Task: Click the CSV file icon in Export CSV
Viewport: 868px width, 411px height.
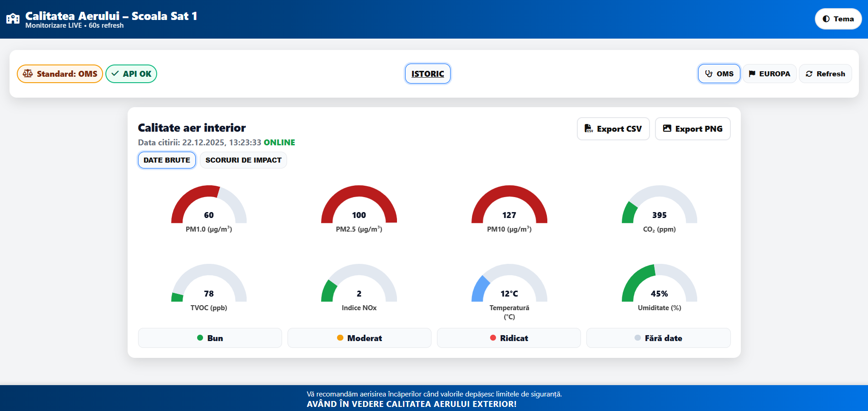Action: [x=589, y=129]
